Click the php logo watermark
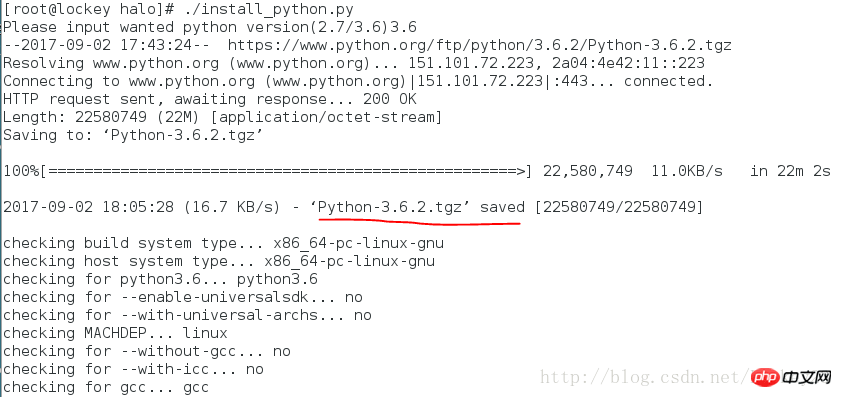Viewport: 842px width, 397px height. click(x=765, y=377)
